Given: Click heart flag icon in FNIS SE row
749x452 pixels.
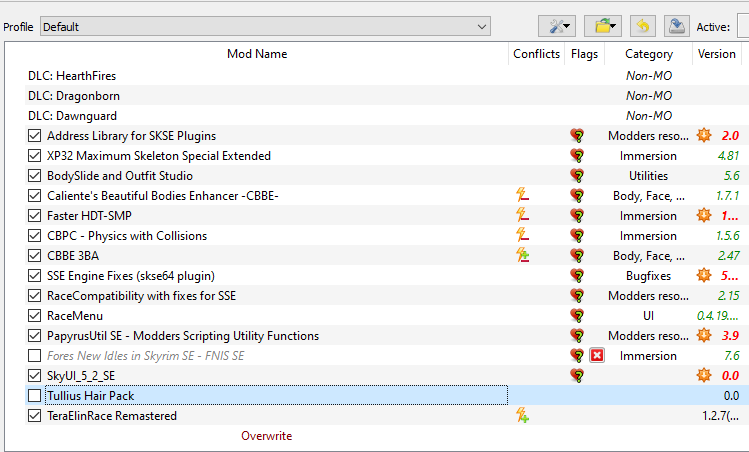Looking at the screenshot, I should click(577, 356).
